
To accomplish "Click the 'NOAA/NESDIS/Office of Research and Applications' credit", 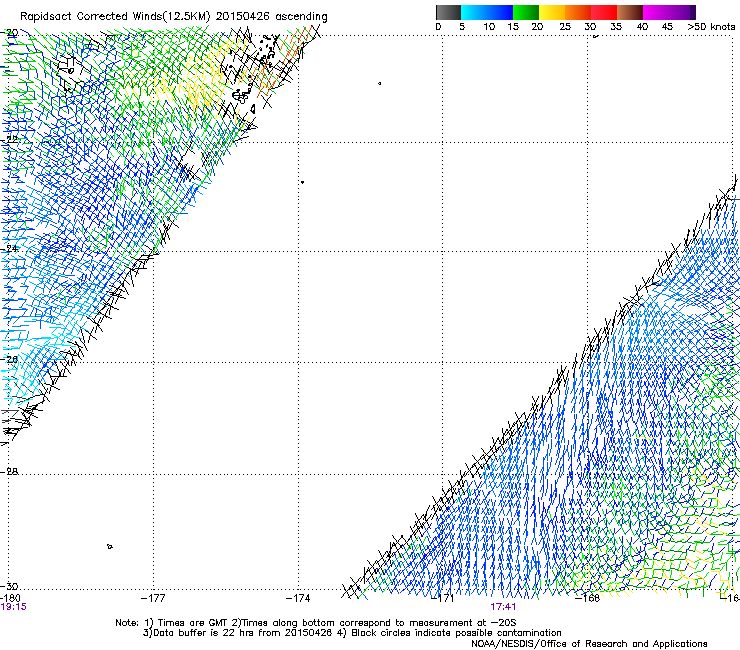I will 589,644.
